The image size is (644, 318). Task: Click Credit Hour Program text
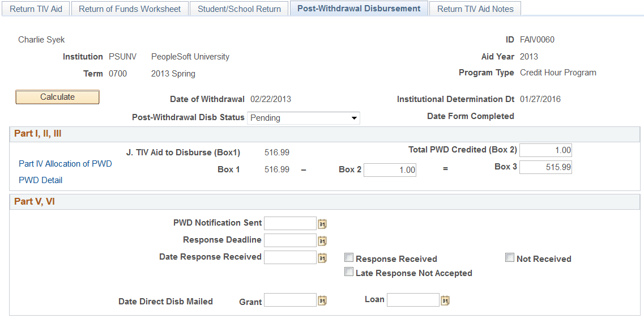[558, 73]
